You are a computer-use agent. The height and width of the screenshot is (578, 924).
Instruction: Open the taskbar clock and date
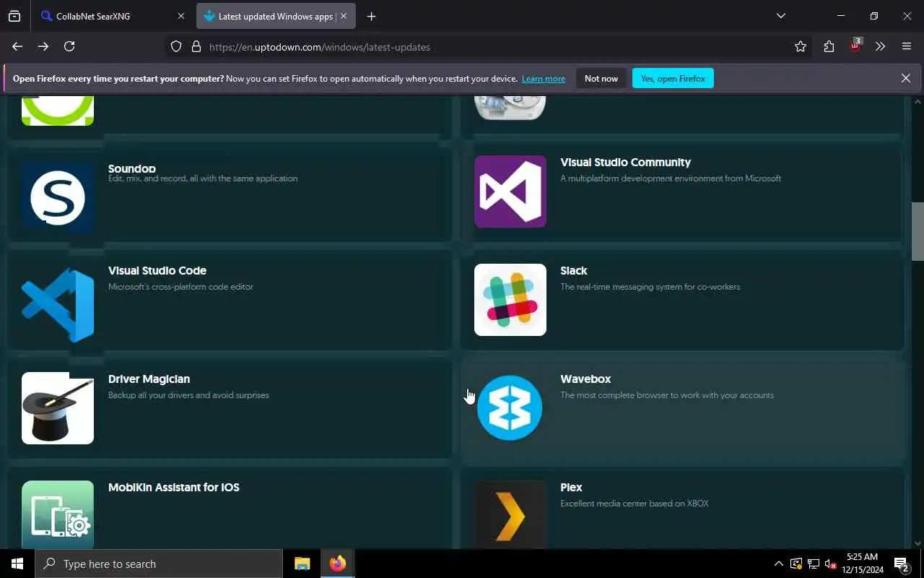pyautogui.click(x=862, y=564)
